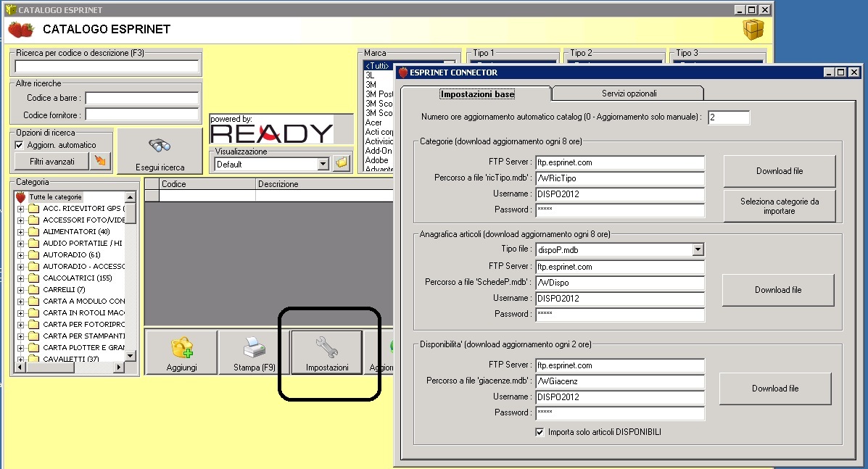The height and width of the screenshot is (469, 868).
Task: Click category tree scroll down arrow
Action: pos(131,356)
